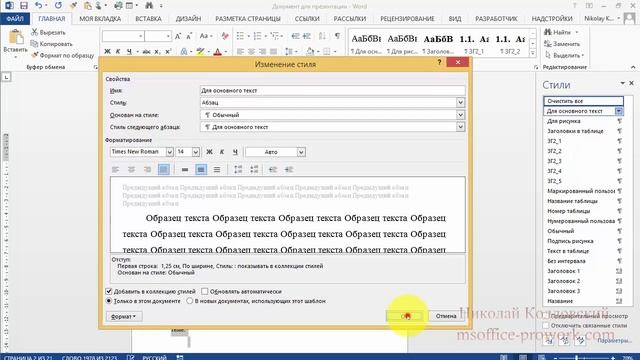This screenshot has height=360, width=640.
Task: Switch to РЕЦЕНЗИРОВАНИЕ tab
Action: coord(407,19)
